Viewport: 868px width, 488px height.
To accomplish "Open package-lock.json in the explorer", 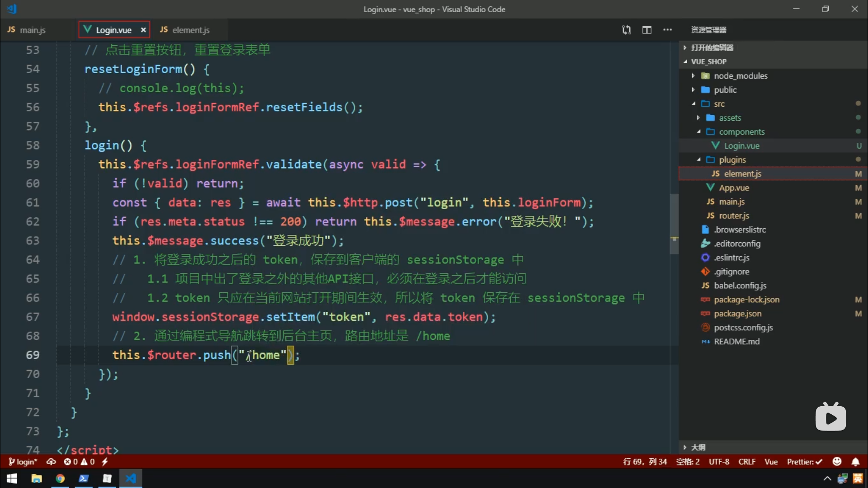I will (x=773, y=300).
